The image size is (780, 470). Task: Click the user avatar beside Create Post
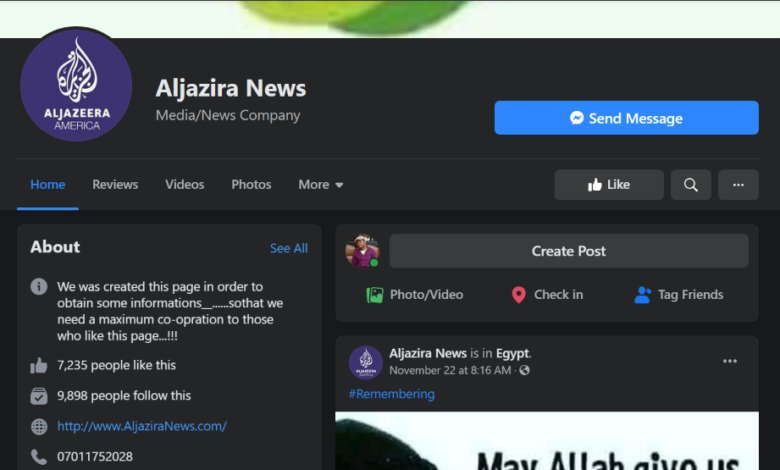click(x=363, y=251)
